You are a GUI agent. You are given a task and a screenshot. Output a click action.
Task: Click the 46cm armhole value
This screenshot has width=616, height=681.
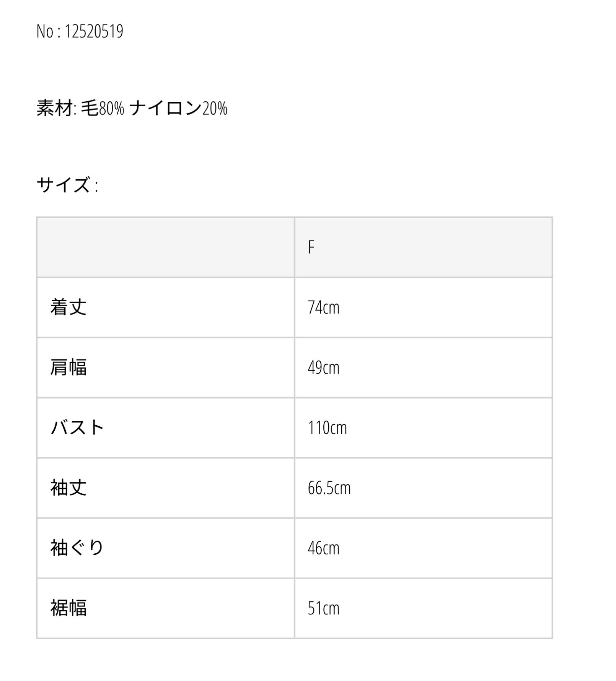click(x=323, y=548)
